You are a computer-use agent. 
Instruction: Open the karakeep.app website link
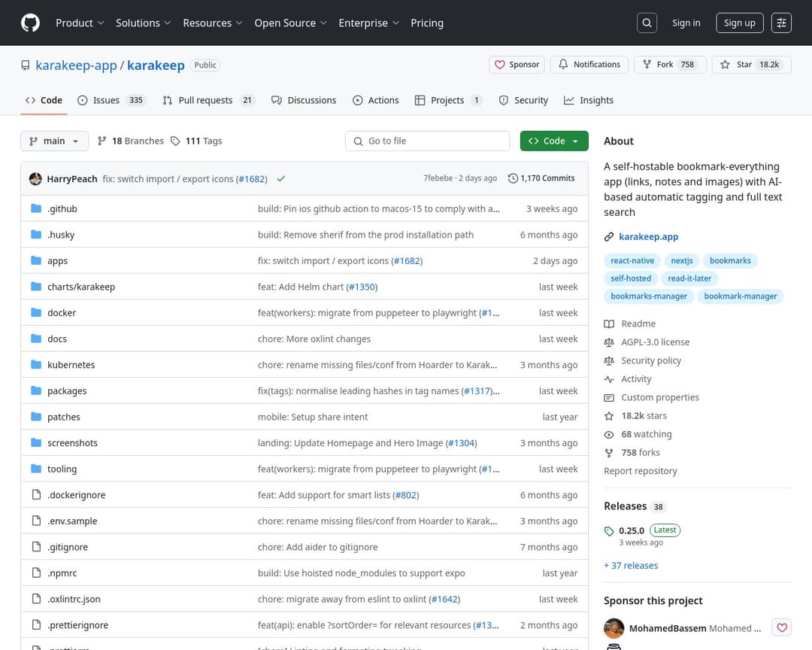click(x=648, y=237)
